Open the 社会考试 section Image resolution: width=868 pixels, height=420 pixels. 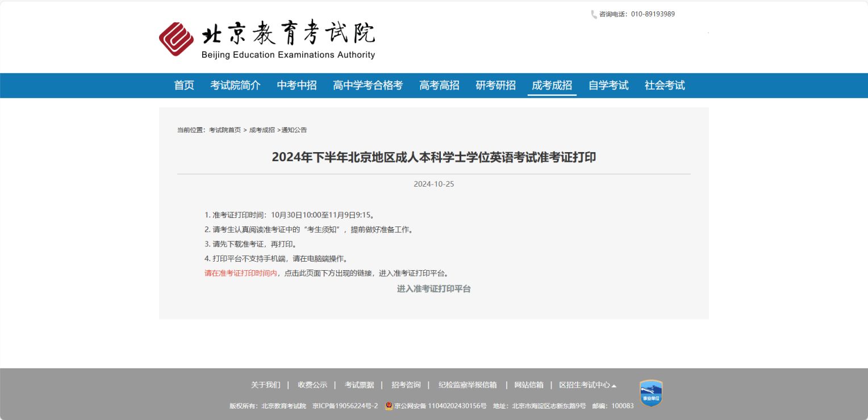pyautogui.click(x=664, y=85)
